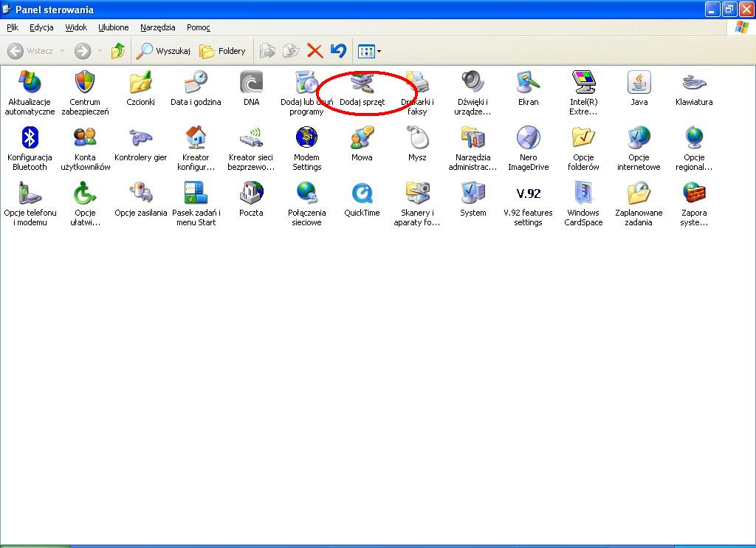Image resolution: width=756 pixels, height=548 pixels.
Task: Open Intel(R) Extreme graphics settings
Action: (x=583, y=93)
